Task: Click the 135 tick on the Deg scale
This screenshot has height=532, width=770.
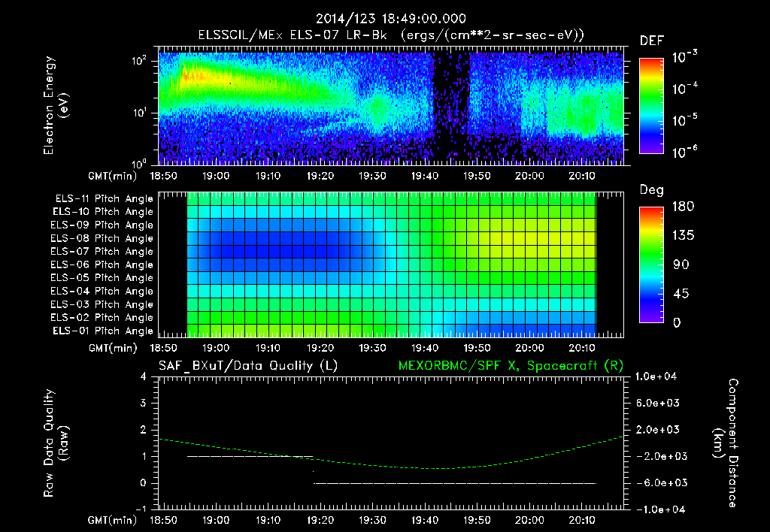Action: (x=683, y=236)
